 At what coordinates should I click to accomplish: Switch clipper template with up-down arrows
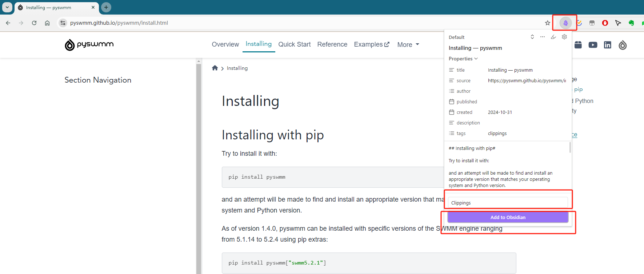point(532,37)
